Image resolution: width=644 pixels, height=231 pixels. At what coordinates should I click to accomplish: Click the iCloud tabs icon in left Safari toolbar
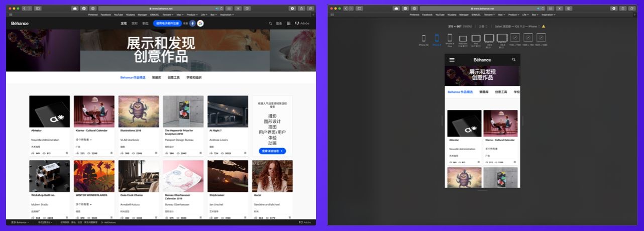(75, 9)
